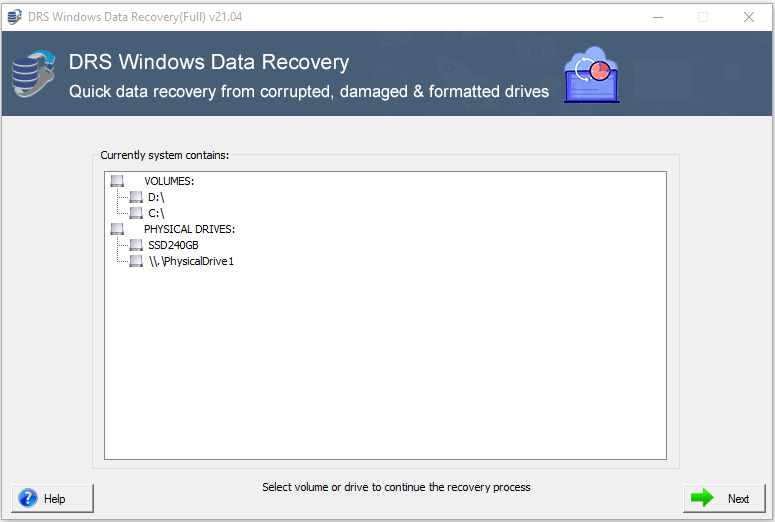The image size is (775, 522).
Task: Click the app icon in the title bar
Action: tap(15, 17)
